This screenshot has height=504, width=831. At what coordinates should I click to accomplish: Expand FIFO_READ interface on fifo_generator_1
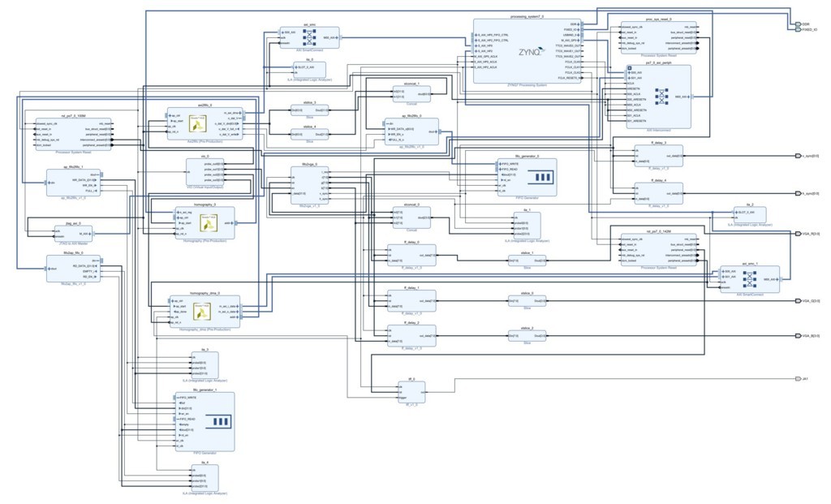point(178,420)
